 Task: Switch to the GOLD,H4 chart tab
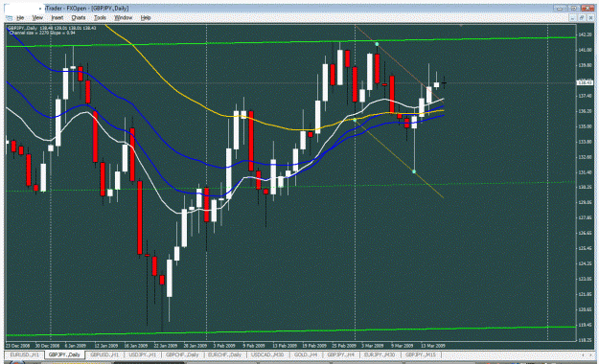coord(306,354)
